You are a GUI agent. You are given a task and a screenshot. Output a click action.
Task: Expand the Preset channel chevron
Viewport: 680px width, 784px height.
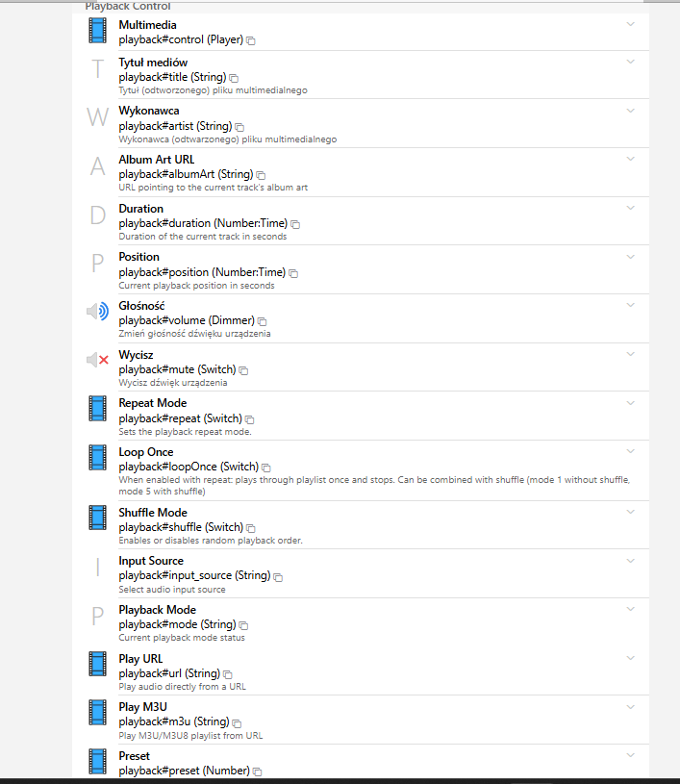631,755
